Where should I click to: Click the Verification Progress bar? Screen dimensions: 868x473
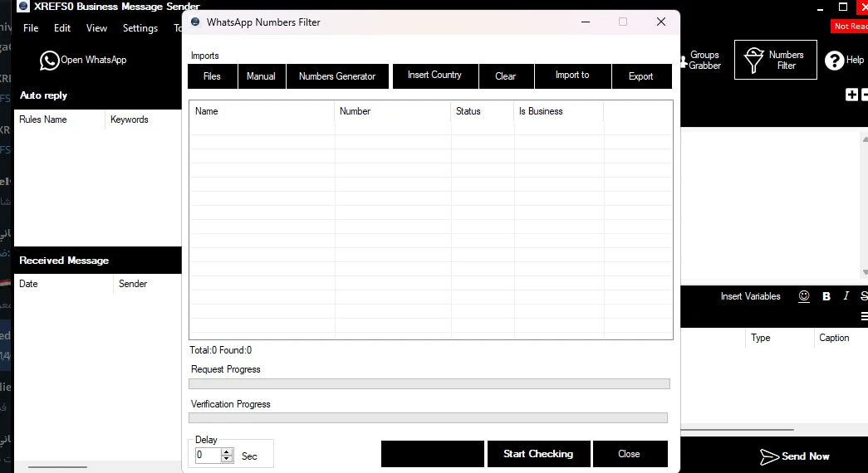click(428, 417)
